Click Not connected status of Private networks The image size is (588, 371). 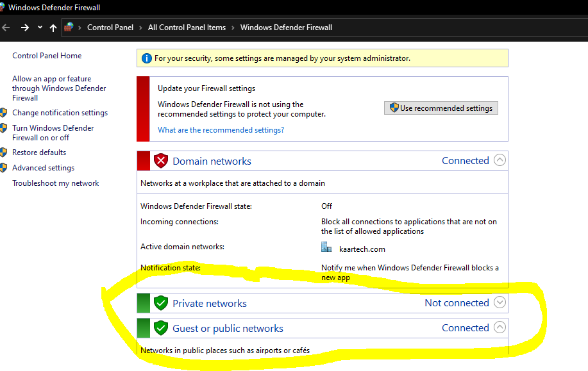457,302
